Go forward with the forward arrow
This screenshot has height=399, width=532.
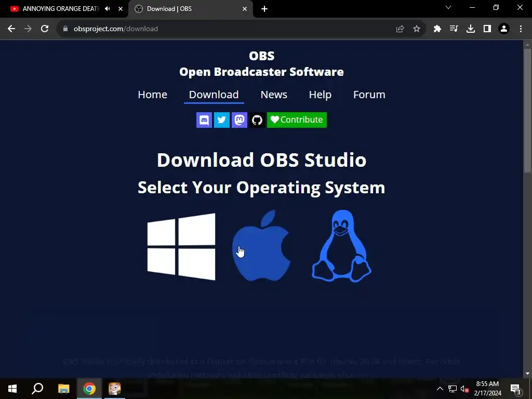tap(28, 29)
